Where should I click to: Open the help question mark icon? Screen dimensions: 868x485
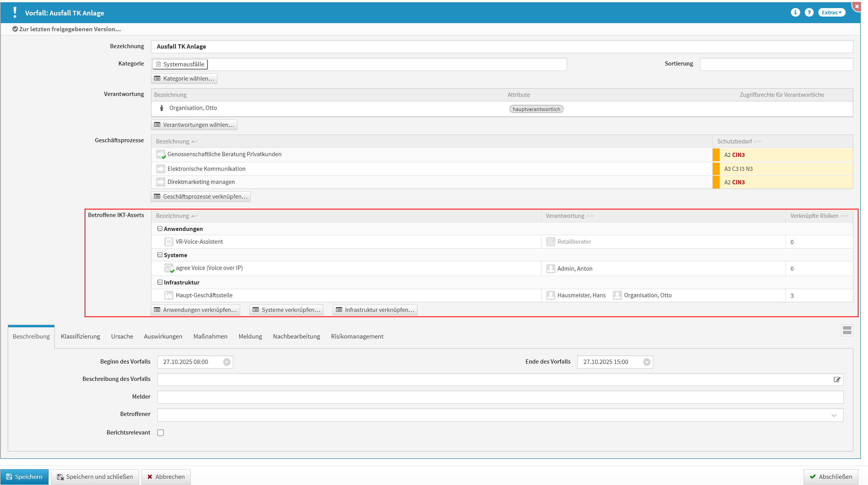809,12
